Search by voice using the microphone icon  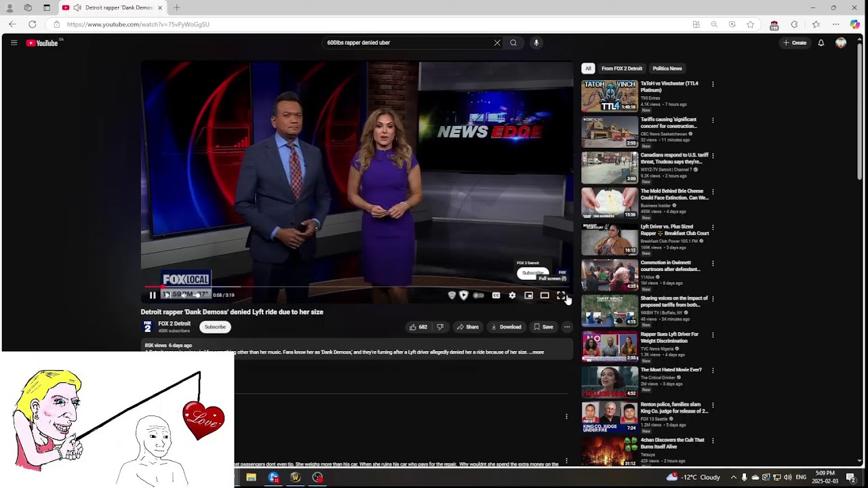[x=536, y=43]
